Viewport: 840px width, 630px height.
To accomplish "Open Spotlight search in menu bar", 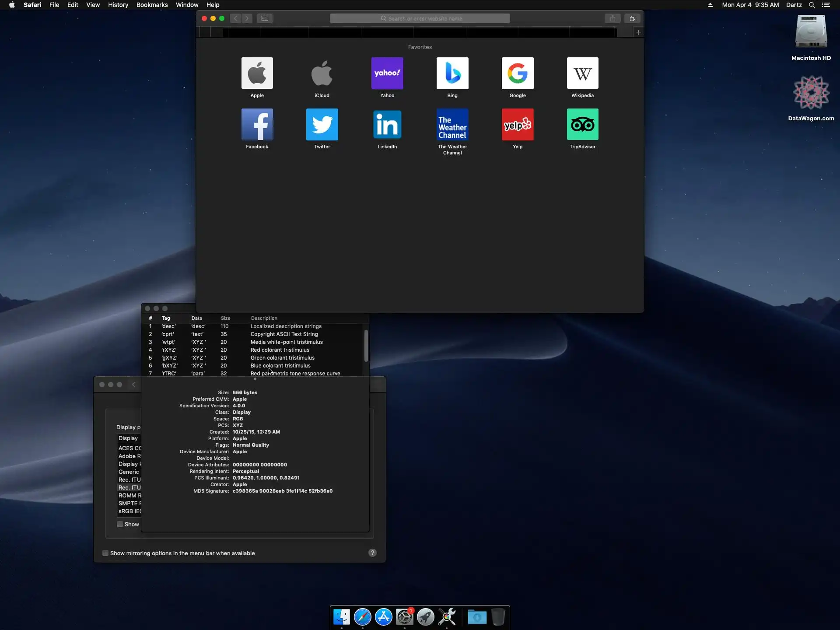I will coord(812,5).
